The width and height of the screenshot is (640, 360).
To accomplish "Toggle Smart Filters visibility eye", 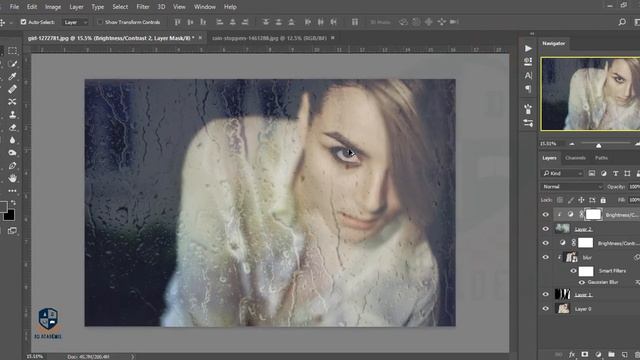I will click(x=573, y=271).
